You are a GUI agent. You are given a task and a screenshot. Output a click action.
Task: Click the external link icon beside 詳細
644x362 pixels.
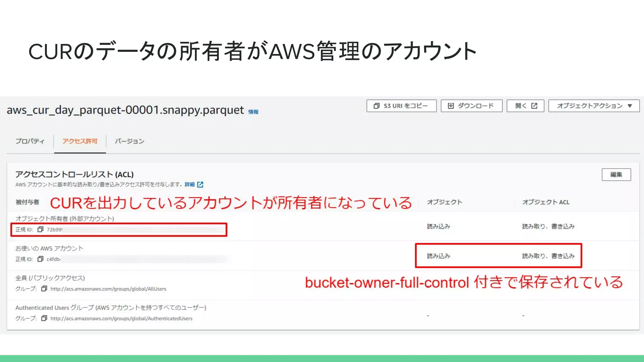[x=200, y=184]
